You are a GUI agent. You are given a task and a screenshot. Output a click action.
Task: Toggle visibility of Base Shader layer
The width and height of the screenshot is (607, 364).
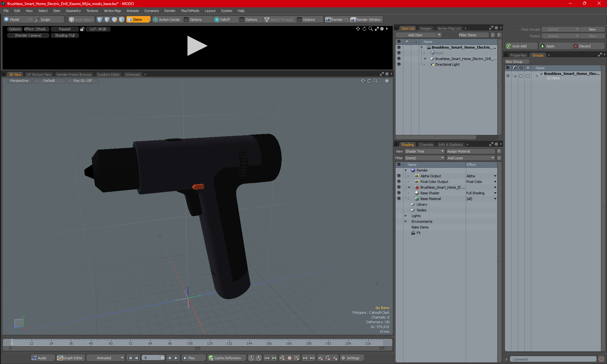pyautogui.click(x=399, y=193)
